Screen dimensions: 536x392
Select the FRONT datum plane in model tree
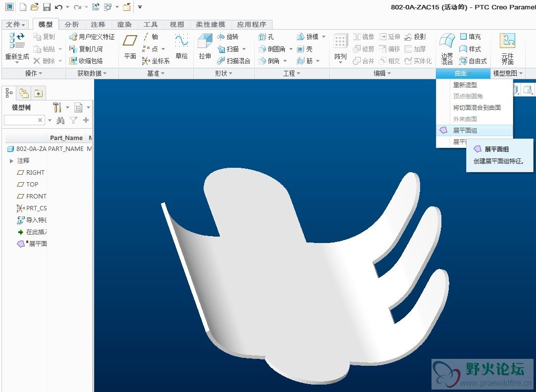[31, 196]
